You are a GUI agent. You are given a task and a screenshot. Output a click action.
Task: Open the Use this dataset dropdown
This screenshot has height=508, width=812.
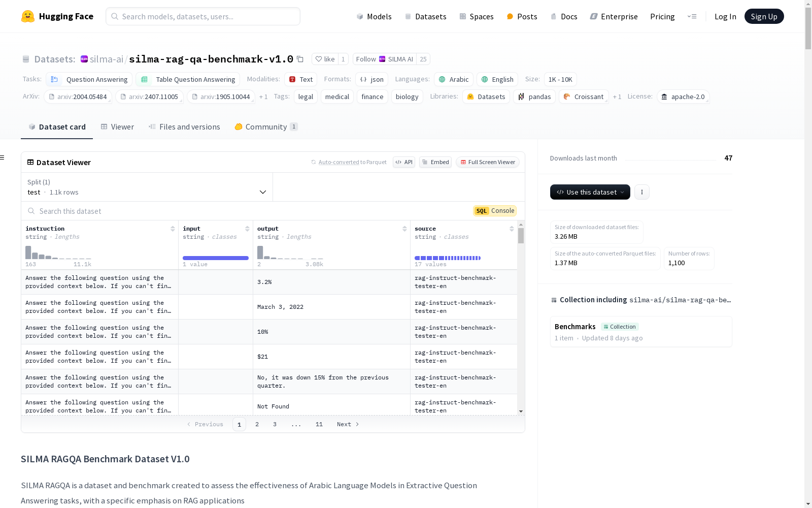(x=590, y=192)
